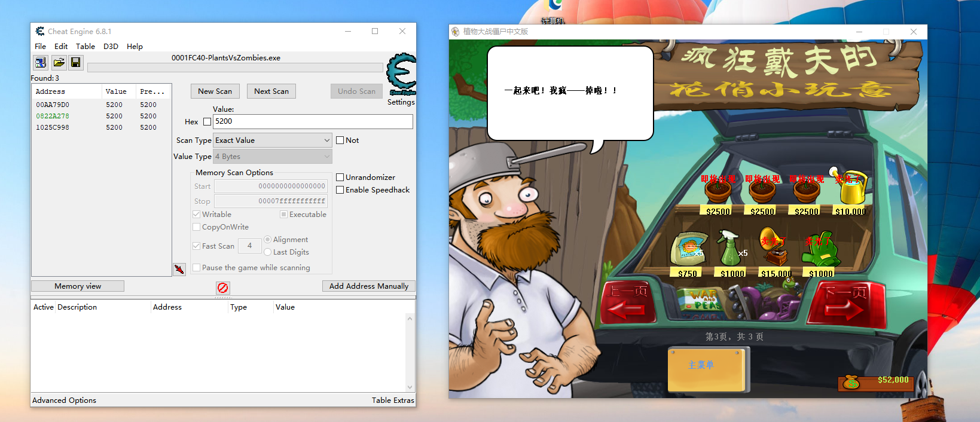Click the New Scan button
Viewport: 980px width, 422px height.
click(215, 91)
